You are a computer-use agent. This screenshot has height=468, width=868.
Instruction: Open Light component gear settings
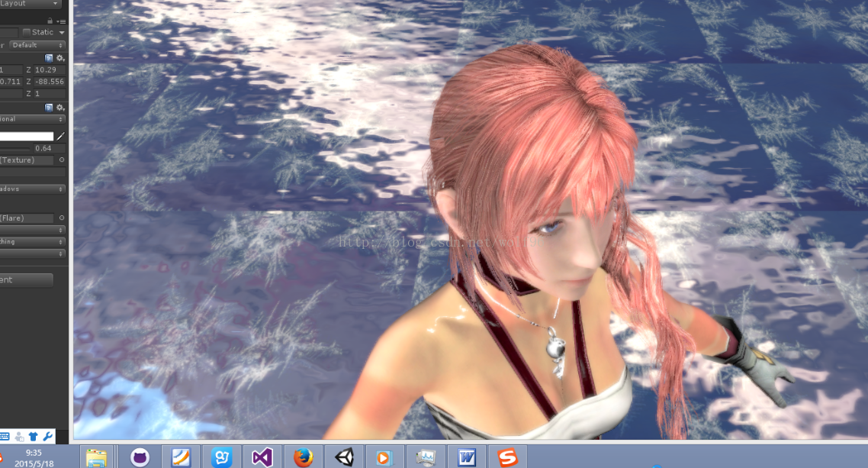pos(60,108)
